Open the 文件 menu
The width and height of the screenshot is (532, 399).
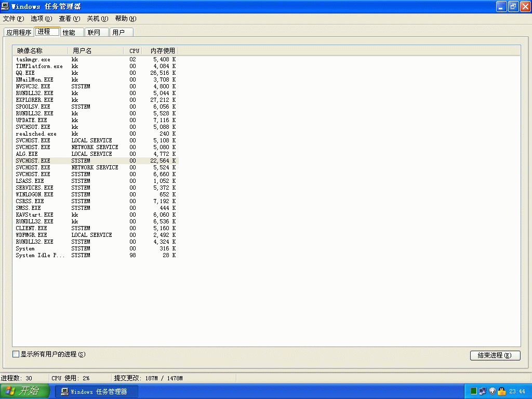tap(14, 19)
